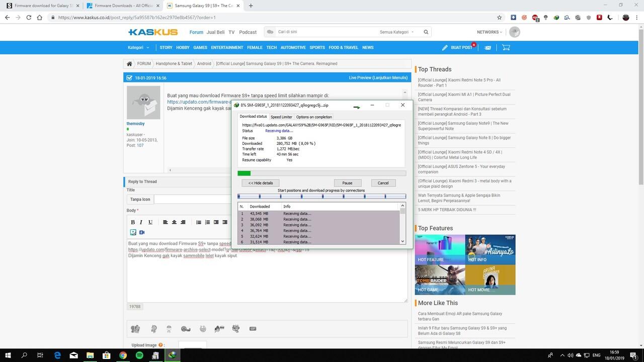Insert a bulleted list in editor
The image size is (644, 362).
(x=199, y=222)
